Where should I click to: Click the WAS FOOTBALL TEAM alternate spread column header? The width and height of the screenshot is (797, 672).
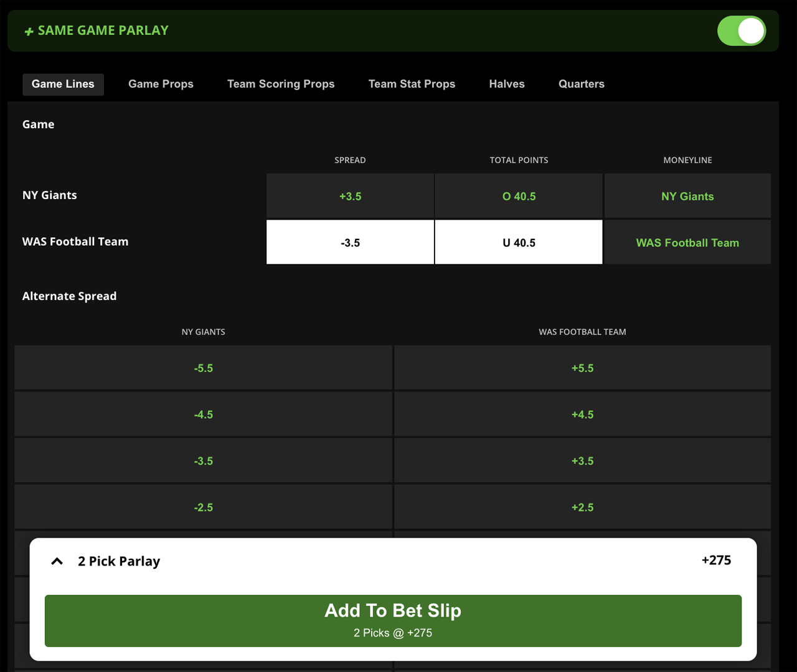click(x=582, y=332)
